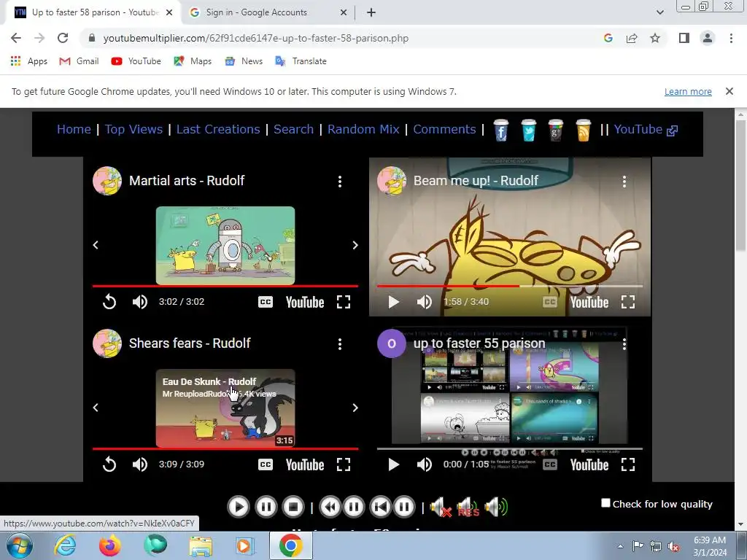Show next suggestion in Shears fears player
Image resolution: width=747 pixels, height=560 pixels.
click(x=355, y=408)
